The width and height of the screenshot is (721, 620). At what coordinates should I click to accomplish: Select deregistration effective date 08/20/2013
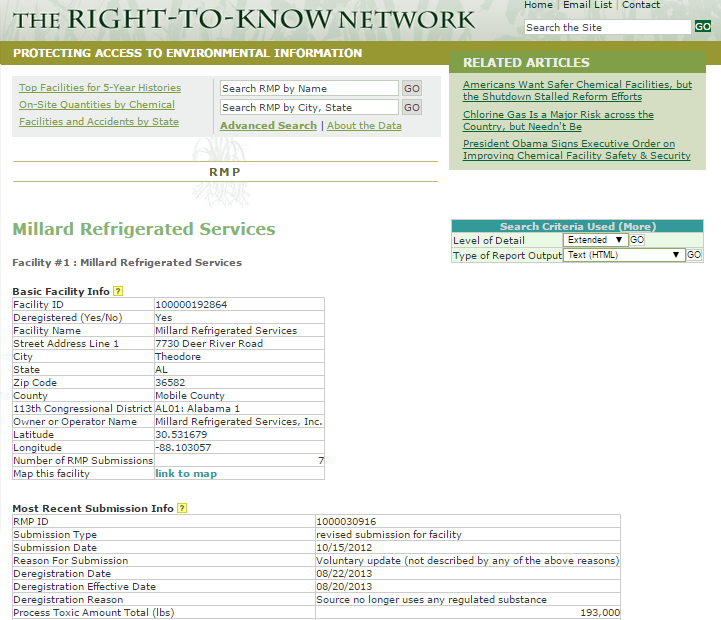344,586
